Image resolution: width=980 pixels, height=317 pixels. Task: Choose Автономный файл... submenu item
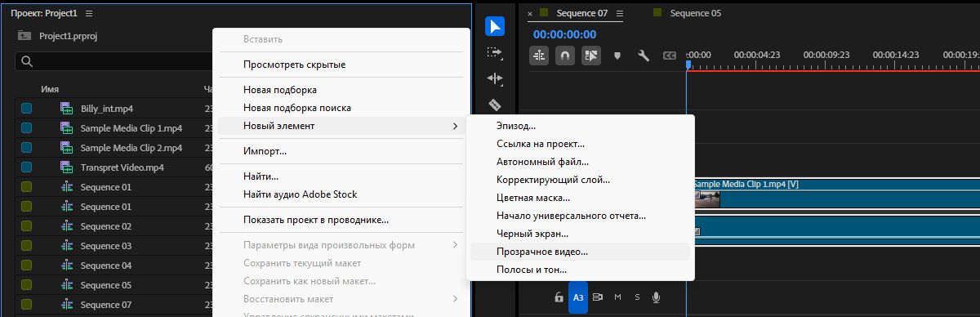pyautogui.click(x=542, y=162)
